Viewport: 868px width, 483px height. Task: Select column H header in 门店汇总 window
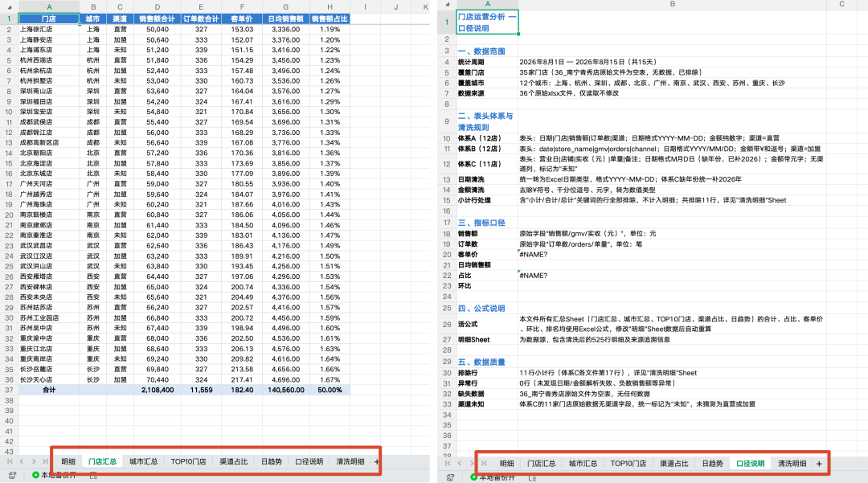(330, 7)
